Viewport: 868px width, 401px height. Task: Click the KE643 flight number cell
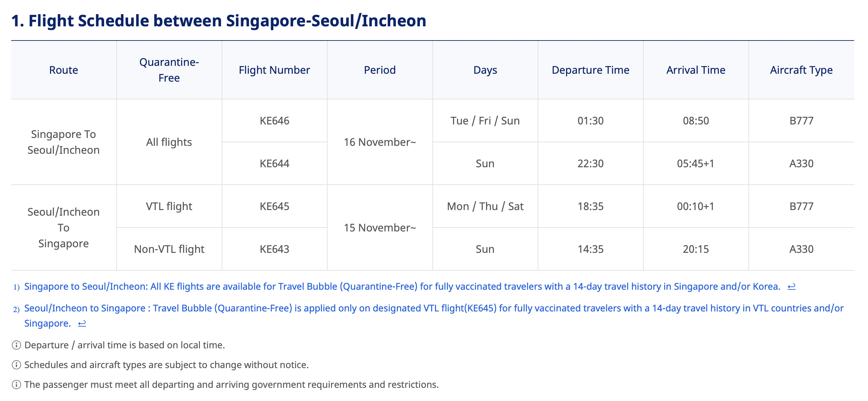tap(274, 249)
